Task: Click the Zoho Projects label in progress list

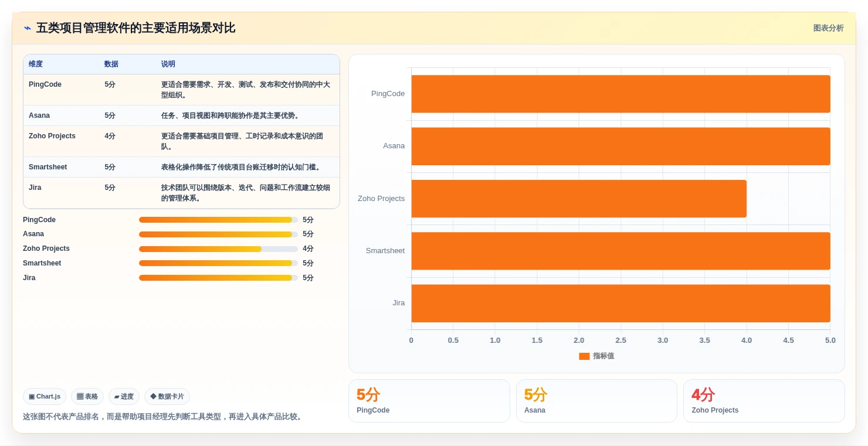Action: (46, 248)
